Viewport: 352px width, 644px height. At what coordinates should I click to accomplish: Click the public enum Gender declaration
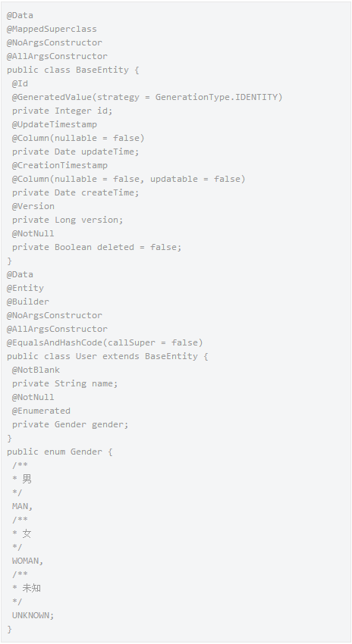60,452
